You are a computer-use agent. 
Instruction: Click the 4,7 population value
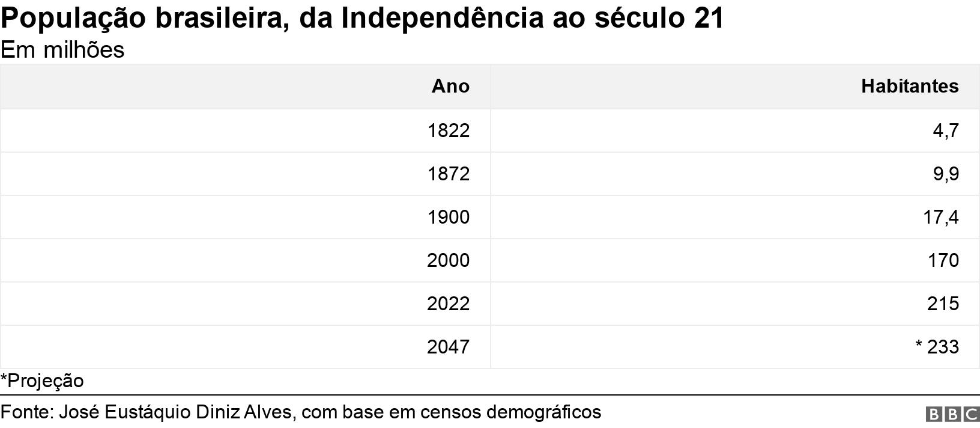click(946, 130)
